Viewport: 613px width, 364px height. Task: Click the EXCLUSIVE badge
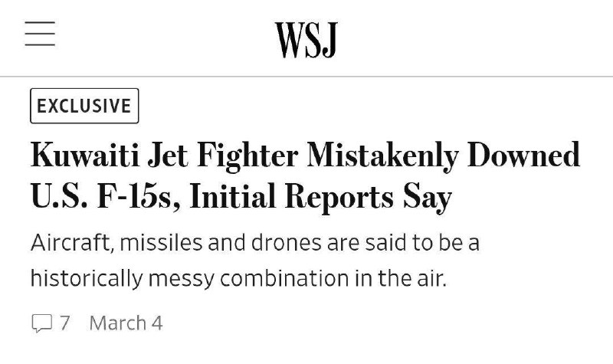pos(84,106)
